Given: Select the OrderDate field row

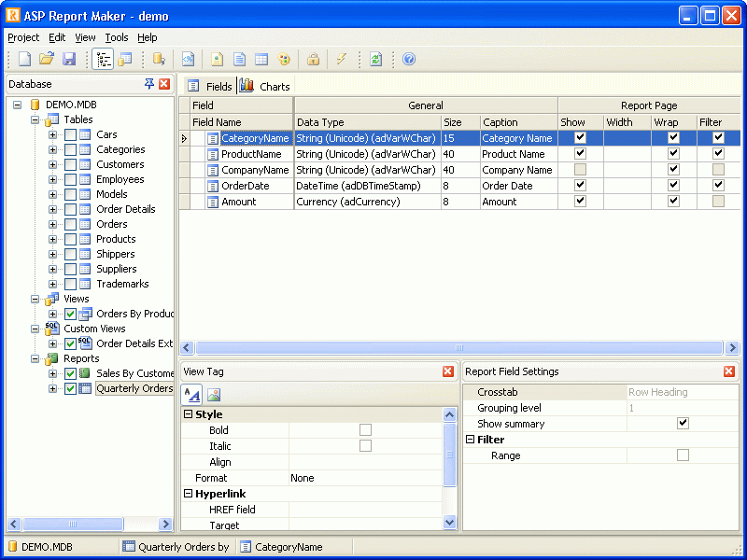Looking at the screenshot, I should pyautogui.click(x=459, y=186).
